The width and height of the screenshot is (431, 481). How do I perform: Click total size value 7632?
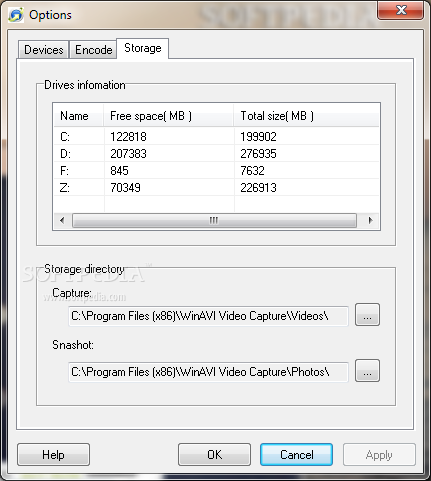[x=252, y=171]
